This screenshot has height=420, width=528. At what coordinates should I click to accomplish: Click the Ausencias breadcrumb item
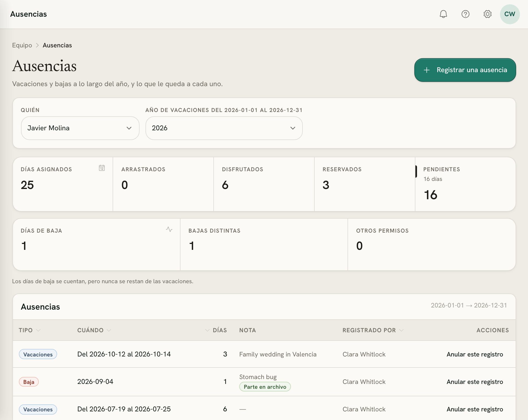click(57, 45)
